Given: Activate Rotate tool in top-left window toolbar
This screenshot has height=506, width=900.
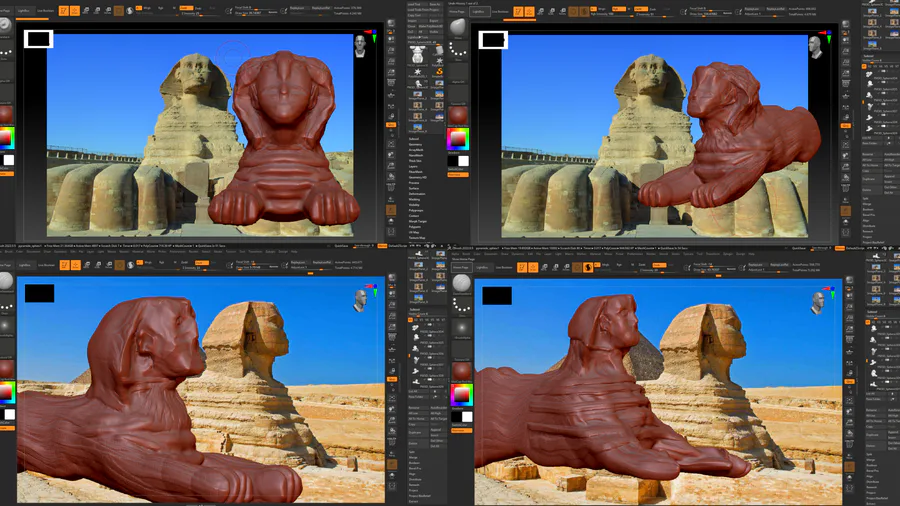Looking at the screenshot, I should [107, 10].
